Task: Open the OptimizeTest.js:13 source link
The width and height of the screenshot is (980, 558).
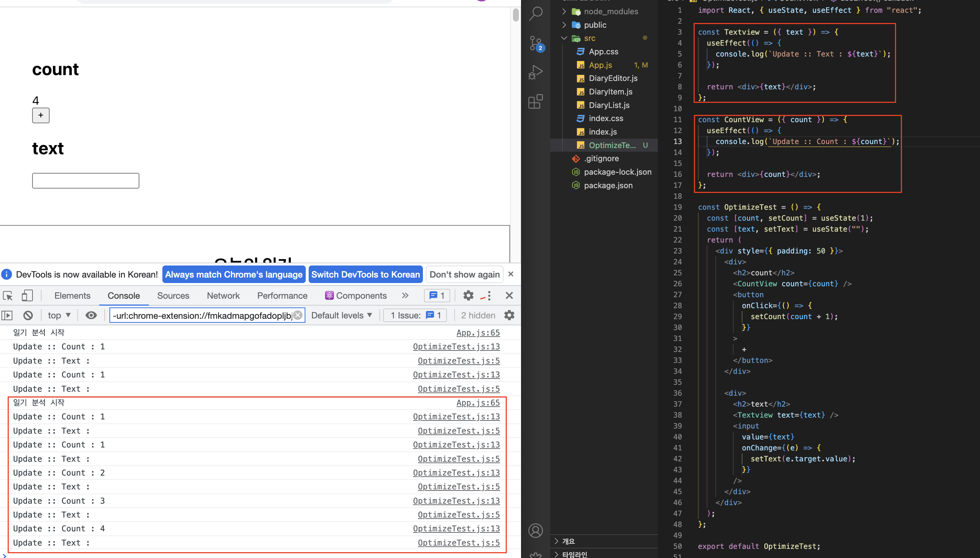Action: 456,346
